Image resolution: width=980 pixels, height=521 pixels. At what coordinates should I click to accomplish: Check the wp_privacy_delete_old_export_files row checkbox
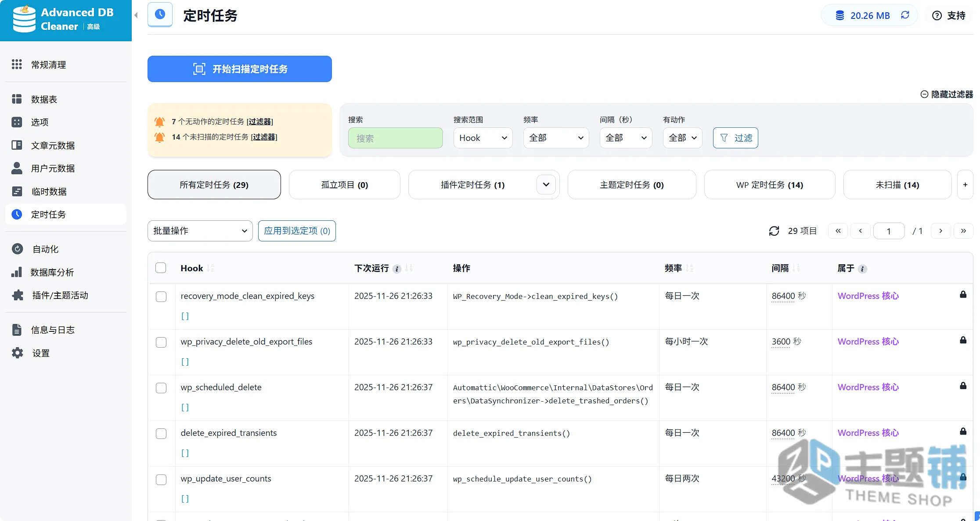161,342
